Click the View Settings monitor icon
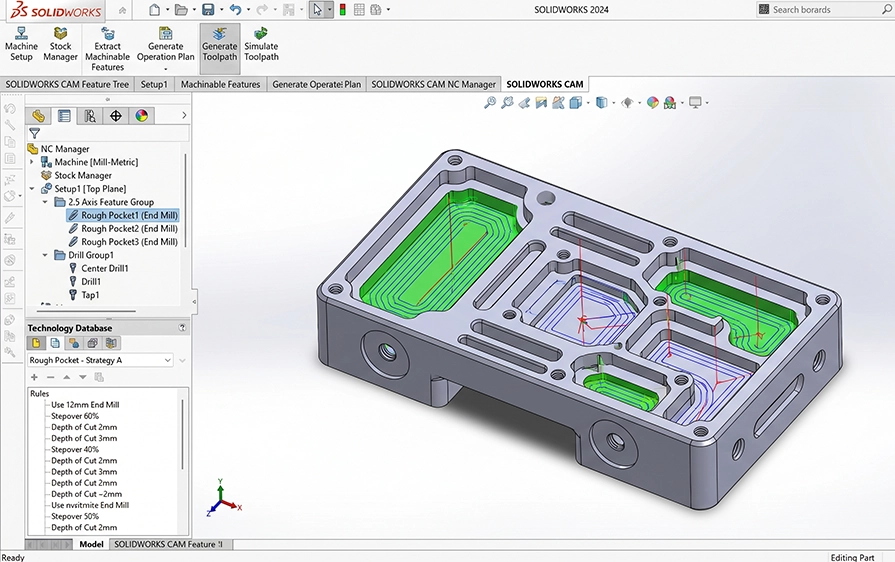 point(695,103)
